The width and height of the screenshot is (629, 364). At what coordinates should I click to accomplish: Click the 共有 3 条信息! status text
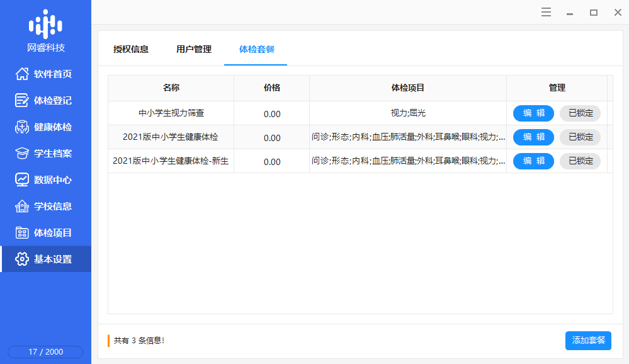coord(139,341)
